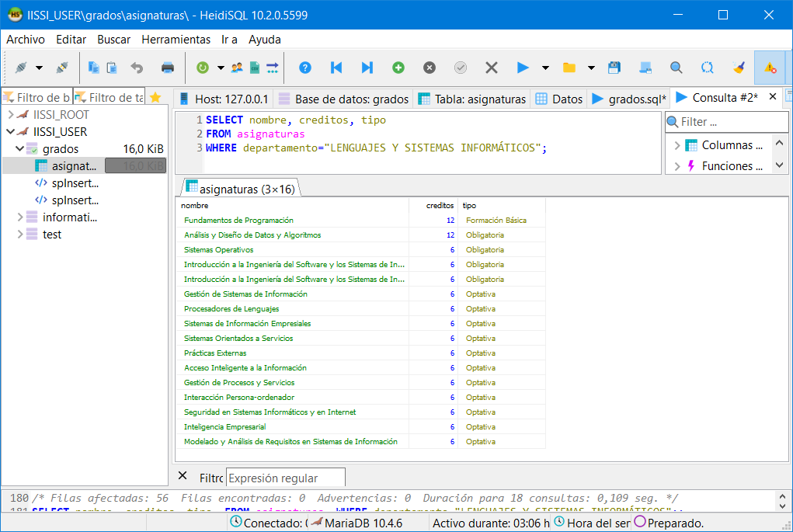Click the Save floppy disk icon
The height and width of the screenshot is (532, 793).
614,68
